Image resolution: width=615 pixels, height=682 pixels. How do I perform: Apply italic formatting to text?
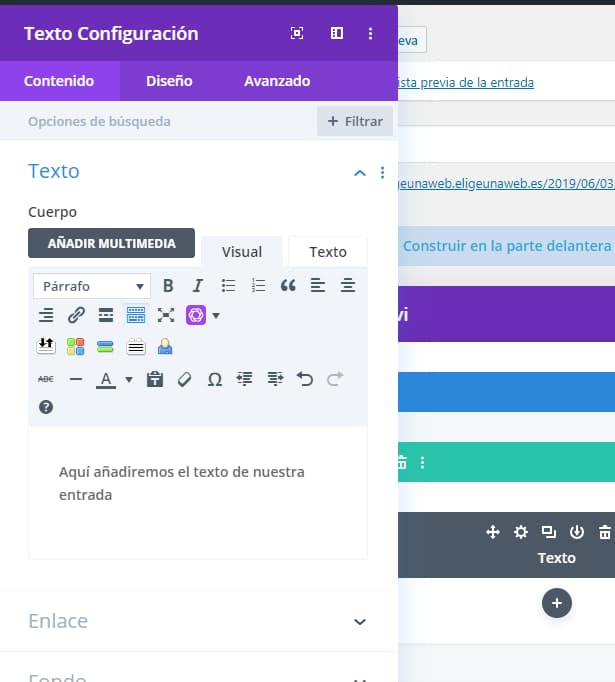pyautogui.click(x=198, y=286)
